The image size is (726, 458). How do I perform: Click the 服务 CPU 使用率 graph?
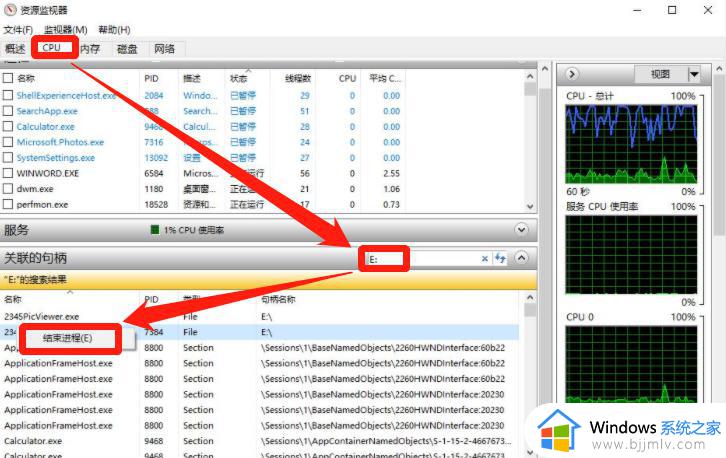631,255
